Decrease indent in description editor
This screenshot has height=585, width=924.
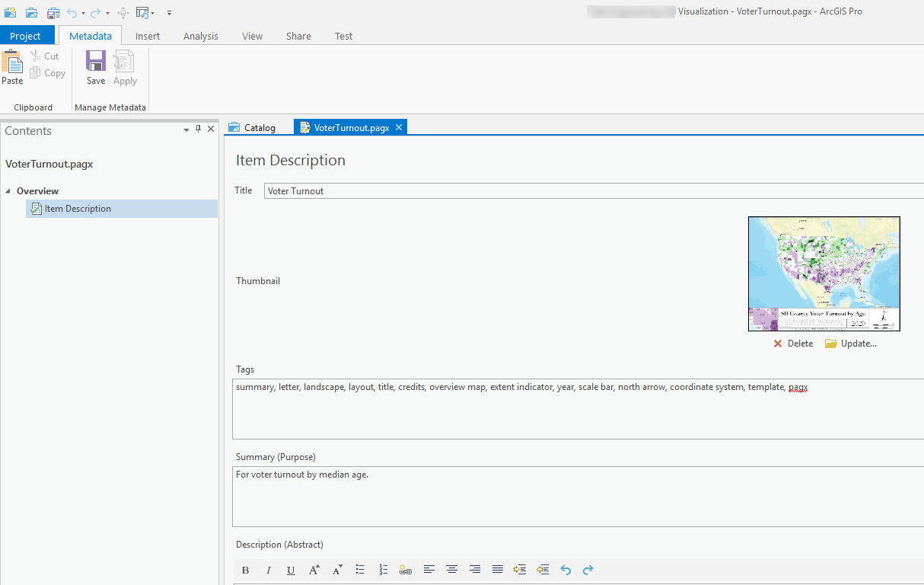543,570
